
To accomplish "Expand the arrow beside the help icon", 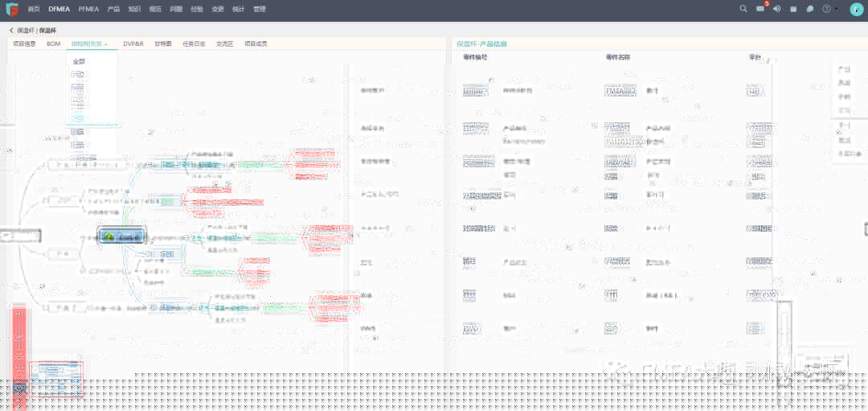I will pos(836,9).
